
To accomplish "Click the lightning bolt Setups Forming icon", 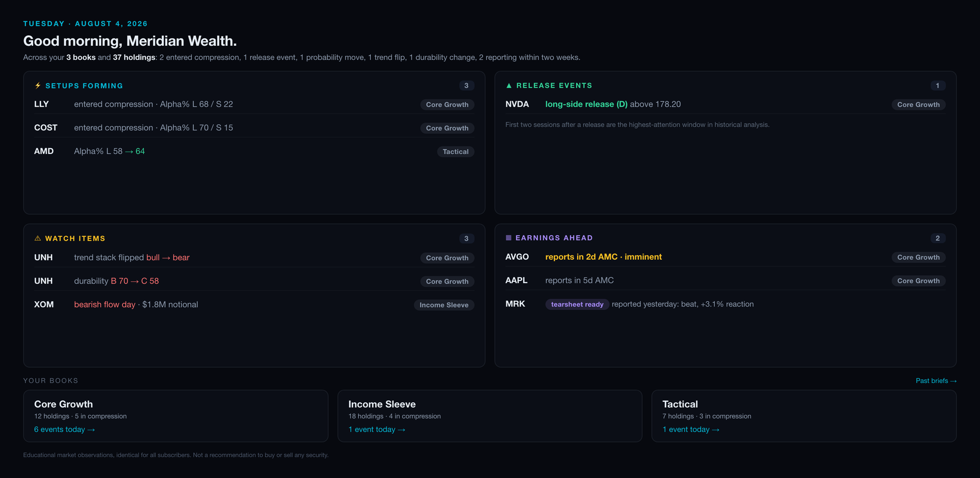I will tap(38, 85).
